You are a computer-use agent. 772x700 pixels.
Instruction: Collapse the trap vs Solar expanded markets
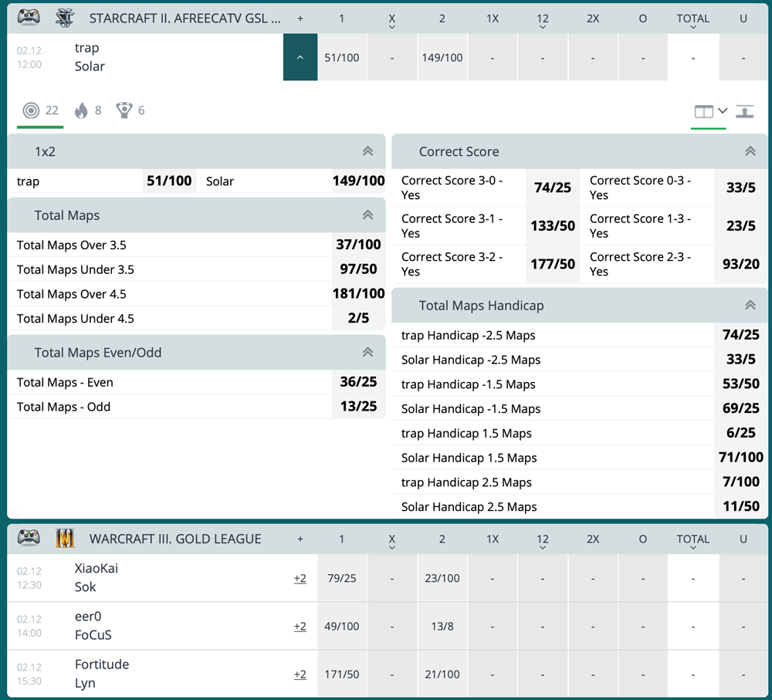pyautogui.click(x=300, y=57)
